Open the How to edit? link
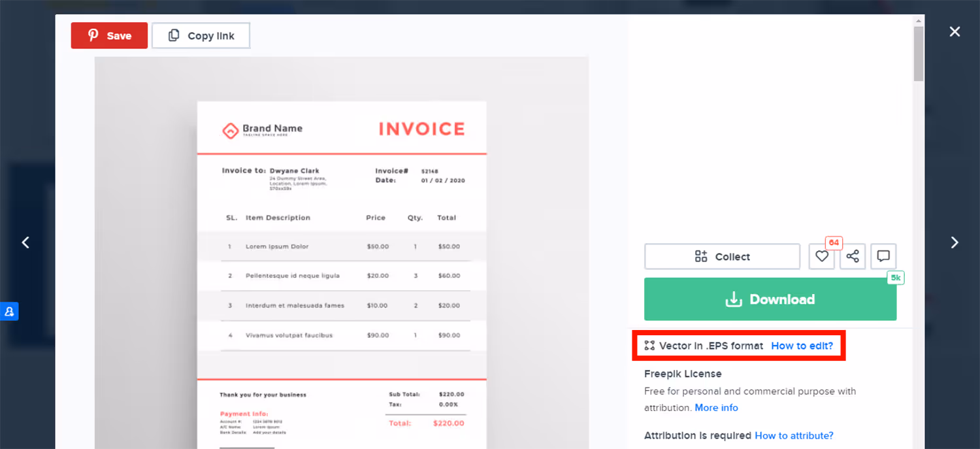980x449 pixels. coord(802,346)
